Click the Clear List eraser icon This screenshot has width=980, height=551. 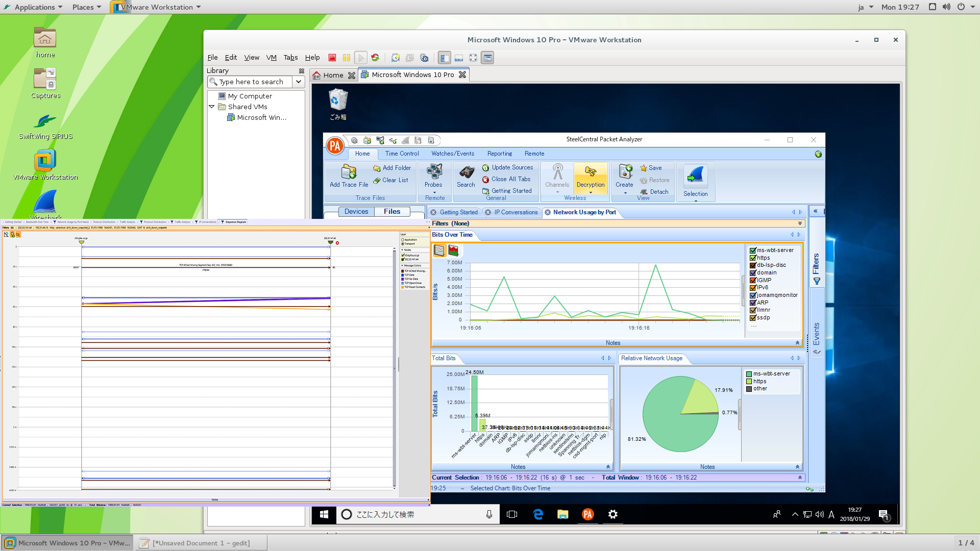tap(377, 180)
